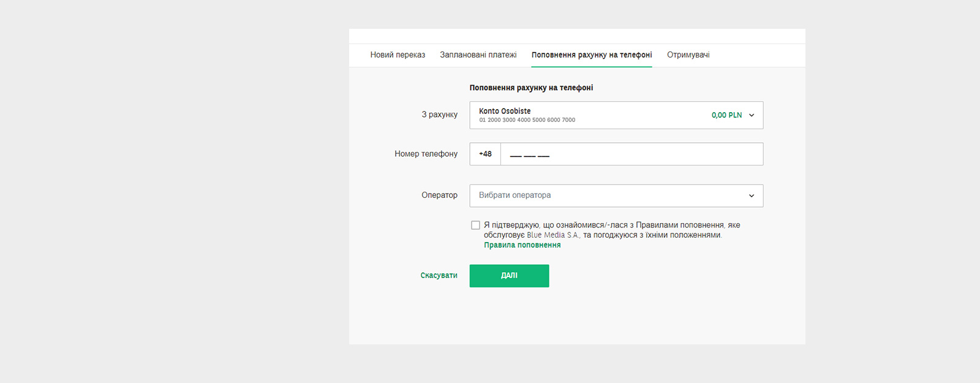Viewport: 980px width, 383px height.
Task: Click Скасувати to cancel the top-up
Action: pyautogui.click(x=439, y=276)
